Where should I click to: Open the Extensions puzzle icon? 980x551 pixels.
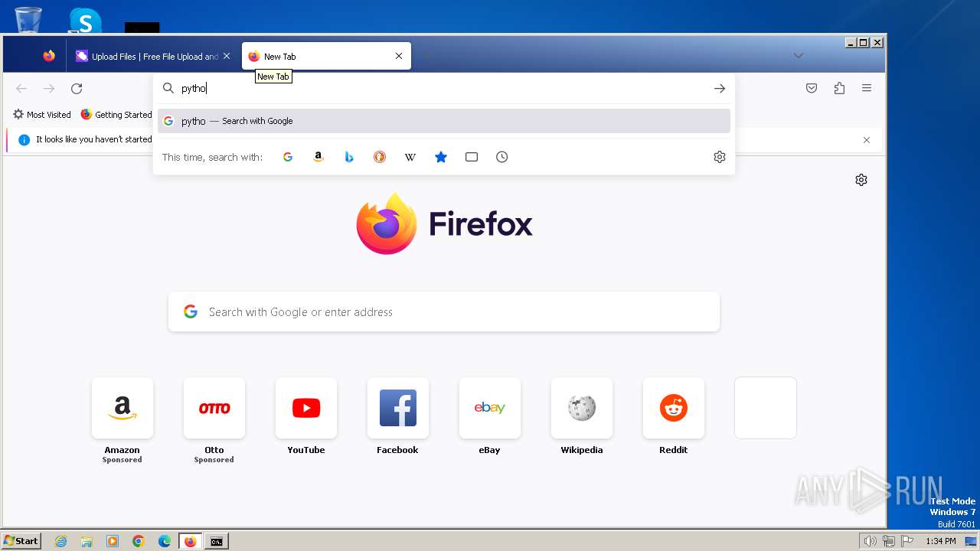click(x=839, y=89)
